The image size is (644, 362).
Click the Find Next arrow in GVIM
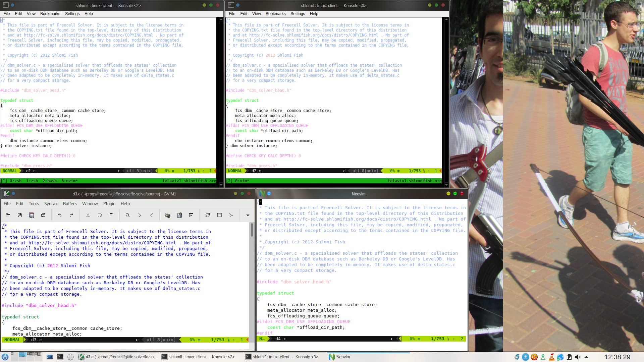(x=140, y=216)
